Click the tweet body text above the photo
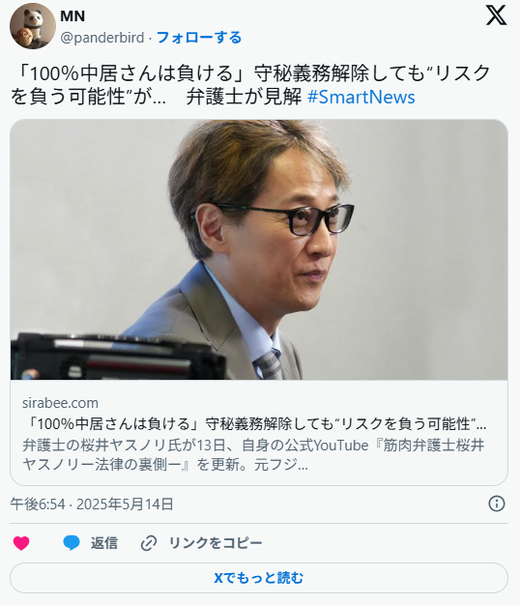This screenshot has height=605, width=520. (x=251, y=85)
